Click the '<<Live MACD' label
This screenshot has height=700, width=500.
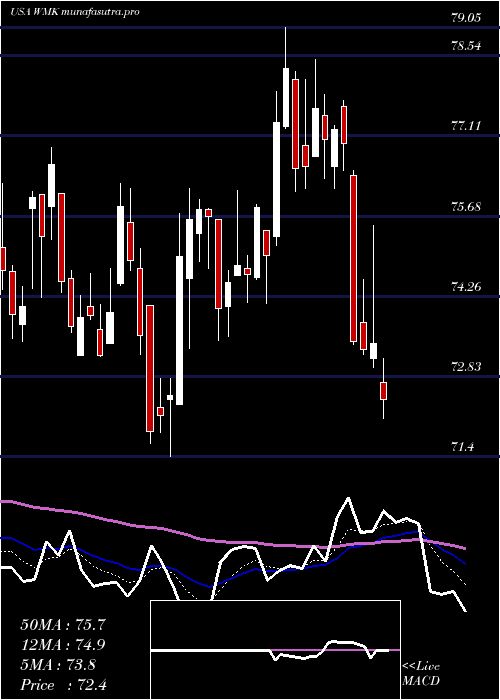click(421, 673)
